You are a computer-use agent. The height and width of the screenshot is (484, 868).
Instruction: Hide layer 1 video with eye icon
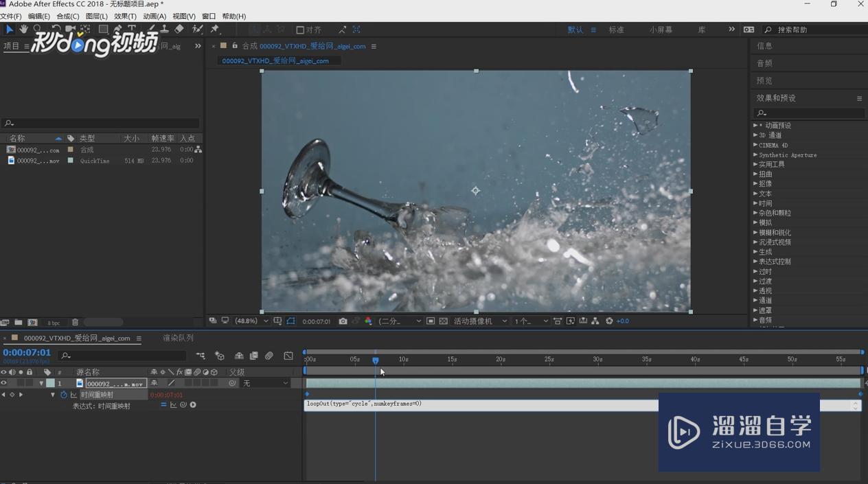[4, 383]
